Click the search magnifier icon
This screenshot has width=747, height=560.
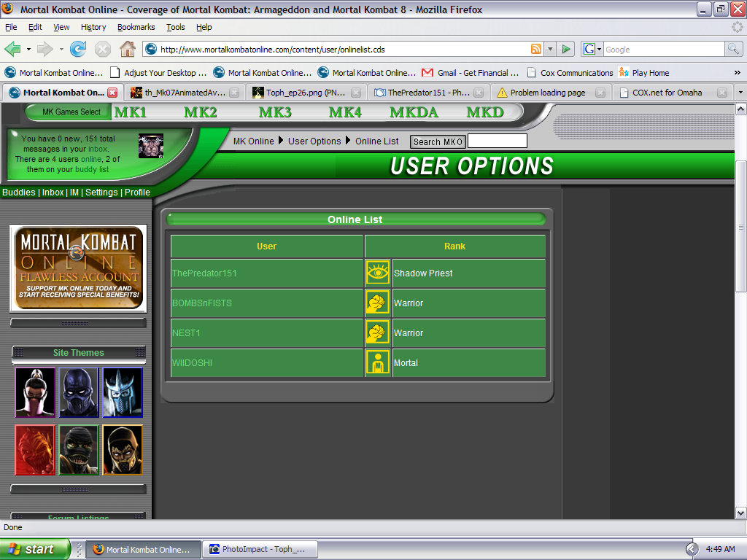click(733, 49)
